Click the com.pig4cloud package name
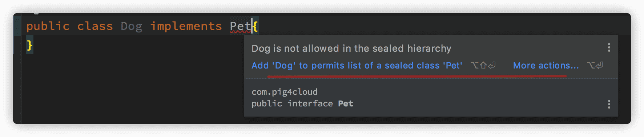Image resolution: width=644 pixels, height=137 pixels. click(x=285, y=92)
